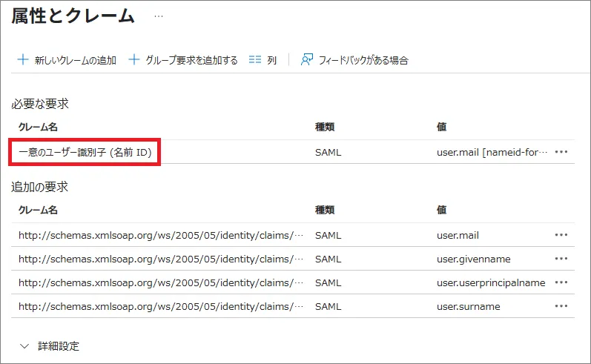This screenshot has width=591, height=364.
Task: Select グループ要求を追加する toolbar command
Action: pos(191,60)
